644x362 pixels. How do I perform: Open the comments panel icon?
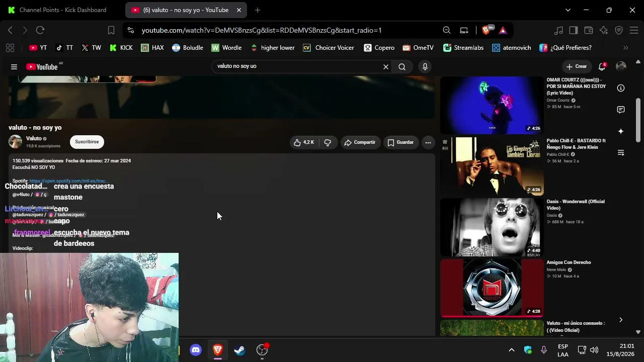pos(621,110)
